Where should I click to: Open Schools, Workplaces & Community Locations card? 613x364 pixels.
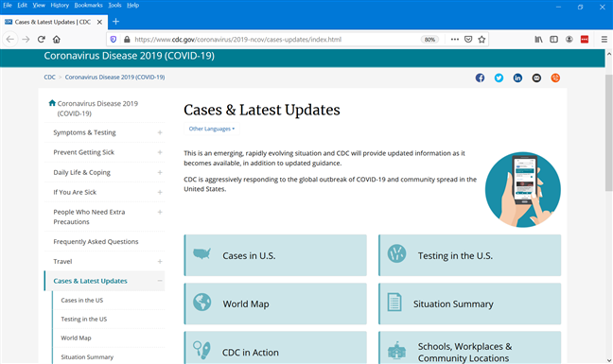469,348
